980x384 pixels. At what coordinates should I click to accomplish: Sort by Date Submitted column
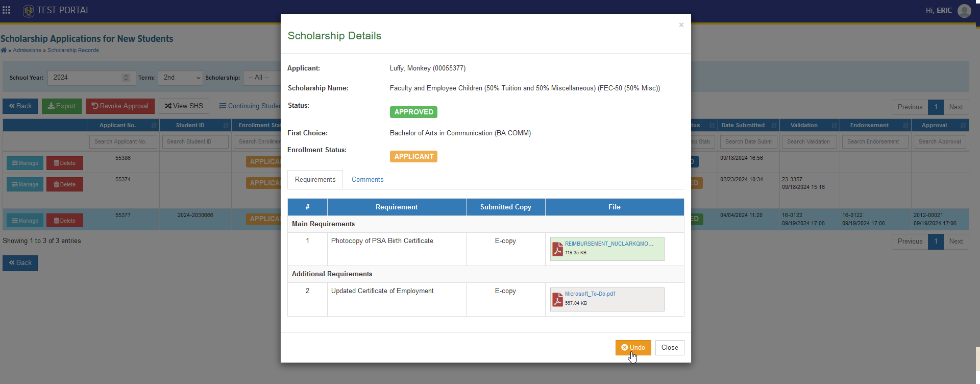point(748,125)
